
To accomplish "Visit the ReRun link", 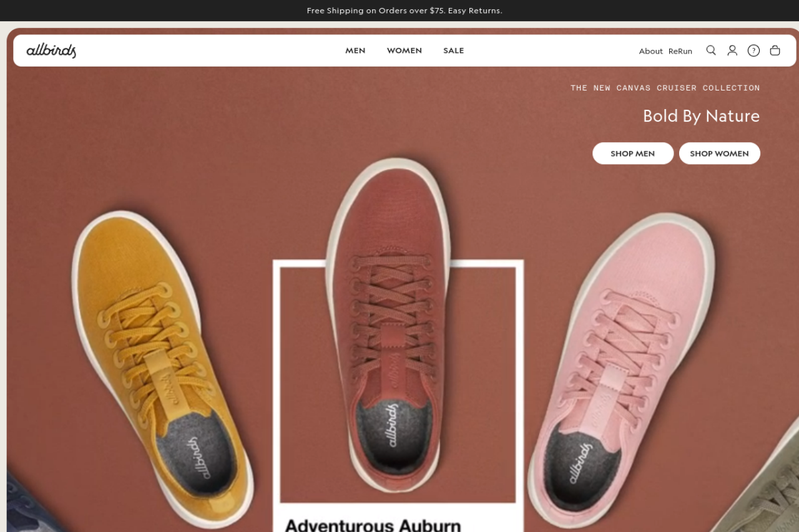I will 680,51.
